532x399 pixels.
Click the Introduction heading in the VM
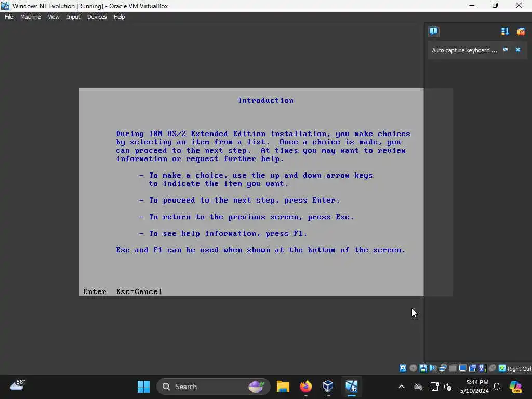265,100
